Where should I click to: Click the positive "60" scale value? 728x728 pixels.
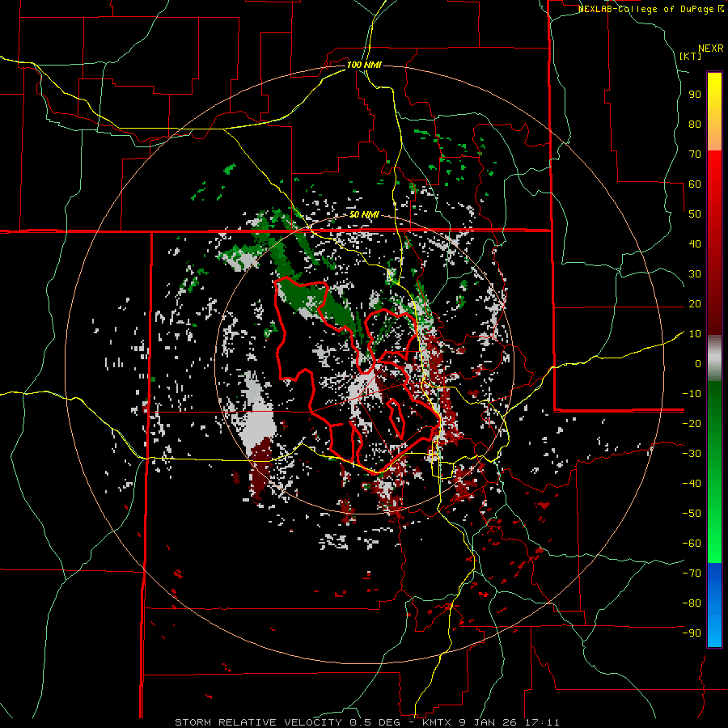[x=695, y=184]
